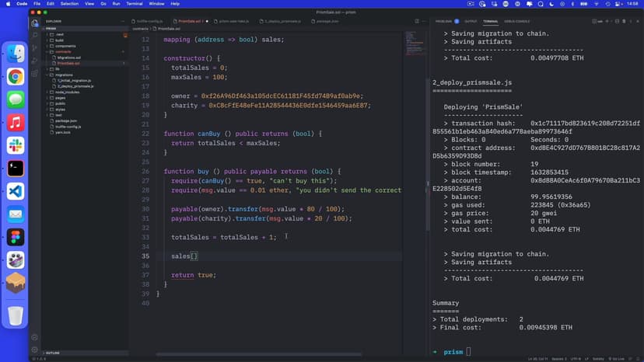Screen dimensions: 644x362
Task: Open the Accounts icon in activity bar
Action: (35, 336)
